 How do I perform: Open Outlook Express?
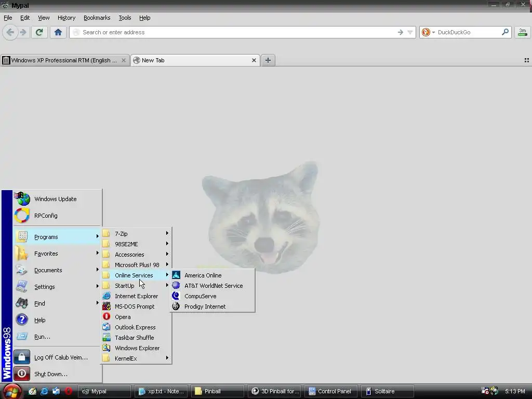pos(136,327)
